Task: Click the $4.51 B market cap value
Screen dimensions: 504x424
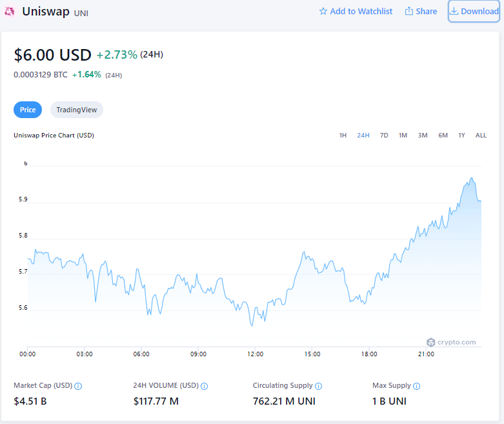Action: coord(30,401)
